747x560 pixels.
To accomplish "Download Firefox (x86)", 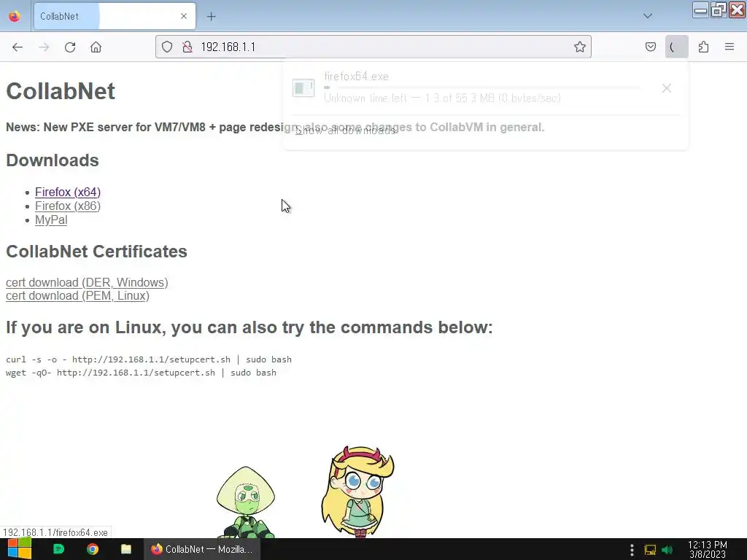I will pyautogui.click(x=68, y=206).
